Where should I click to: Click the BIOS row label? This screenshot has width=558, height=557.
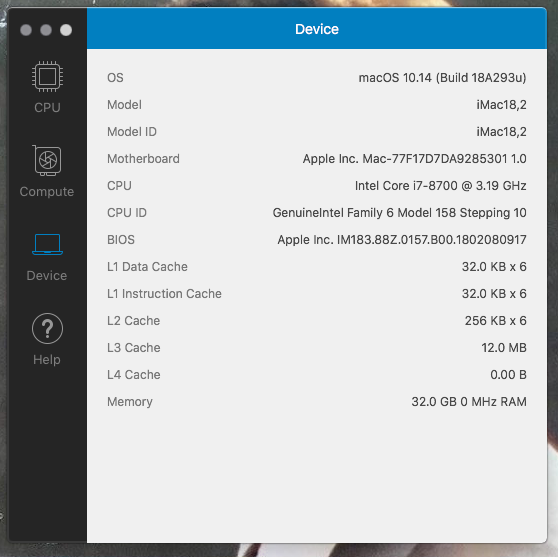(x=121, y=240)
